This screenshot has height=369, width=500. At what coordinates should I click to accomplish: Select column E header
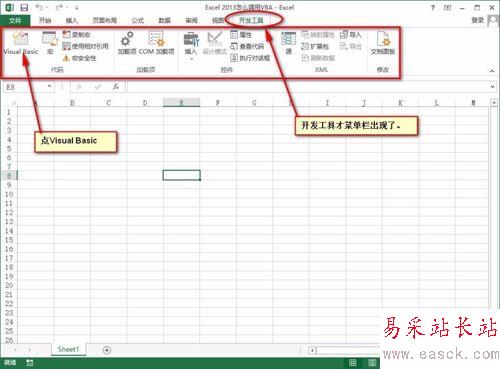pos(181,103)
